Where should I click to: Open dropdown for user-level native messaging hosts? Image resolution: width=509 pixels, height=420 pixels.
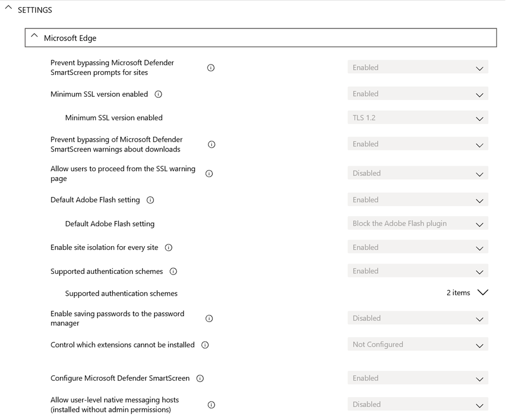tap(418, 405)
